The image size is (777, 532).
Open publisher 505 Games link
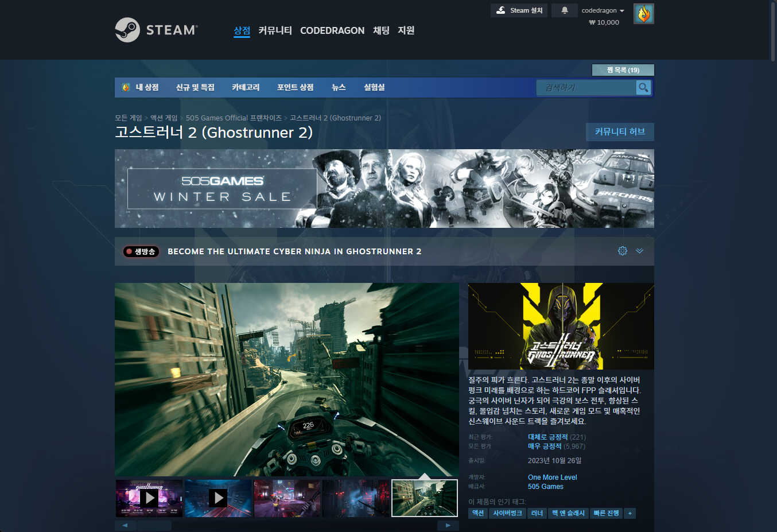pyautogui.click(x=546, y=487)
